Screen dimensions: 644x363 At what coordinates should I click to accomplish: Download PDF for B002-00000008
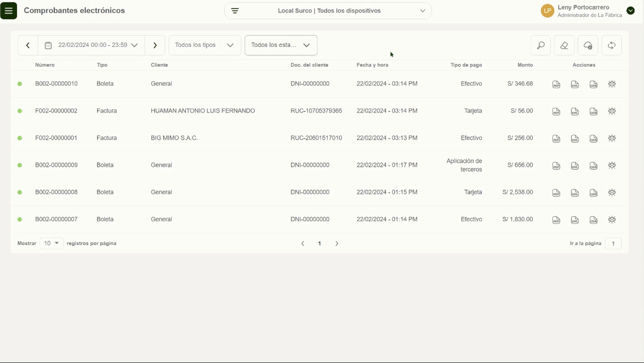pyautogui.click(x=556, y=193)
